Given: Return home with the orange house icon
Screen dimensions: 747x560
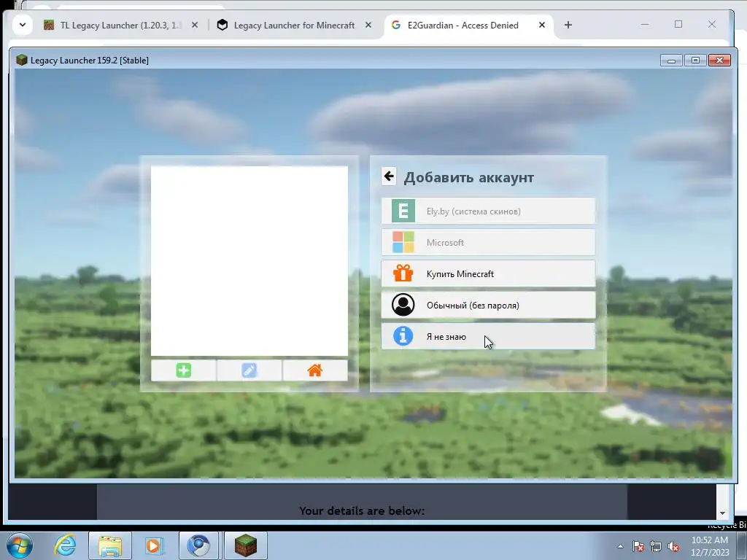Looking at the screenshot, I should (315, 370).
